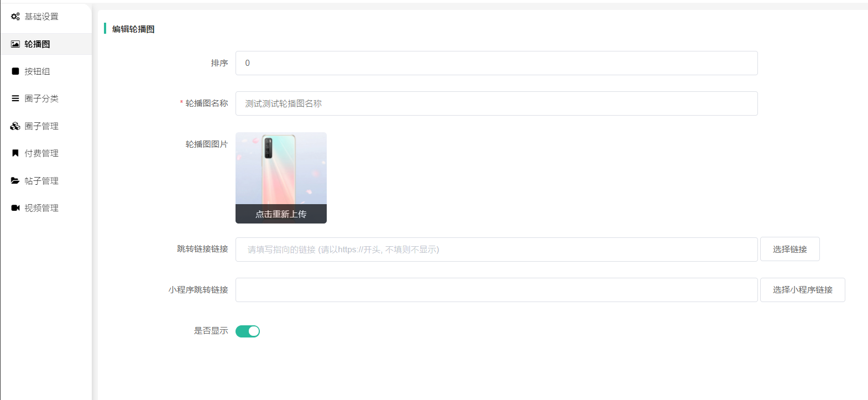Go to the 付费管理 menu label
The height and width of the screenshot is (400, 868).
pyautogui.click(x=41, y=153)
